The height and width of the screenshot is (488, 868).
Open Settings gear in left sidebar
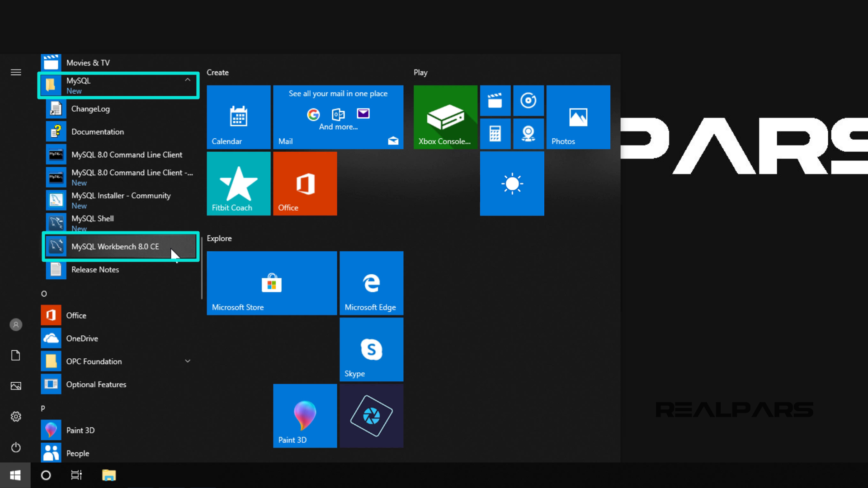pos(16,417)
